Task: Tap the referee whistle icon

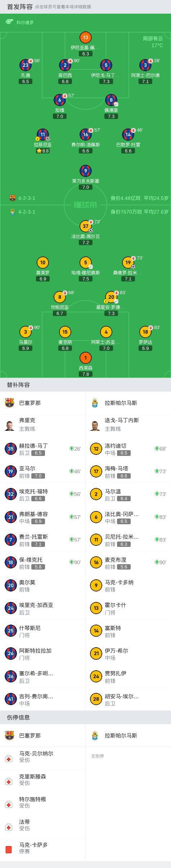Action: [9, 22]
